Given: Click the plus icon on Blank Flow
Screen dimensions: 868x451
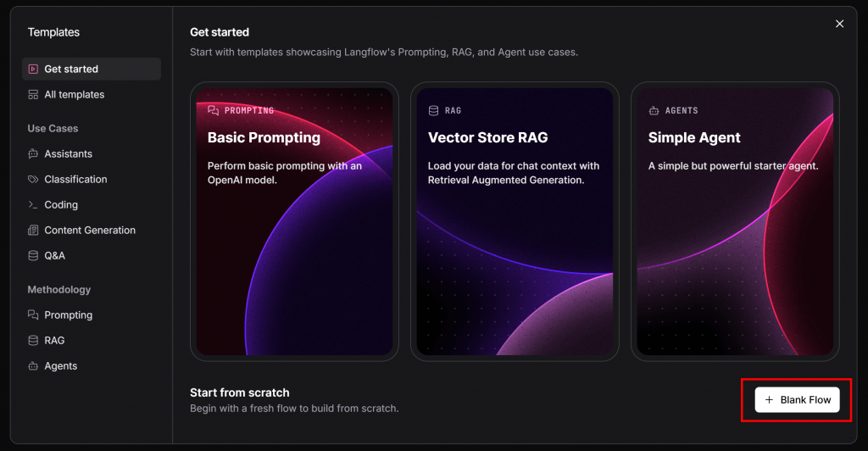Looking at the screenshot, I should coord(769,400).
